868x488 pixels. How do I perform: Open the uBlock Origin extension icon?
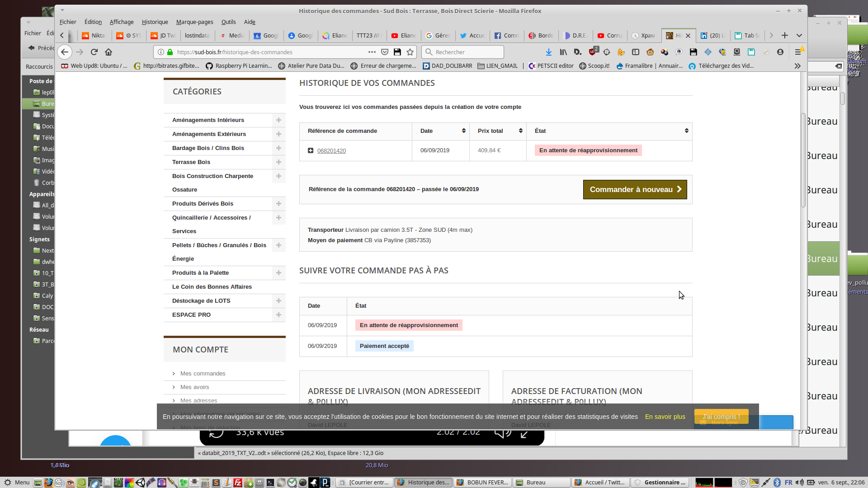point(593,52)
